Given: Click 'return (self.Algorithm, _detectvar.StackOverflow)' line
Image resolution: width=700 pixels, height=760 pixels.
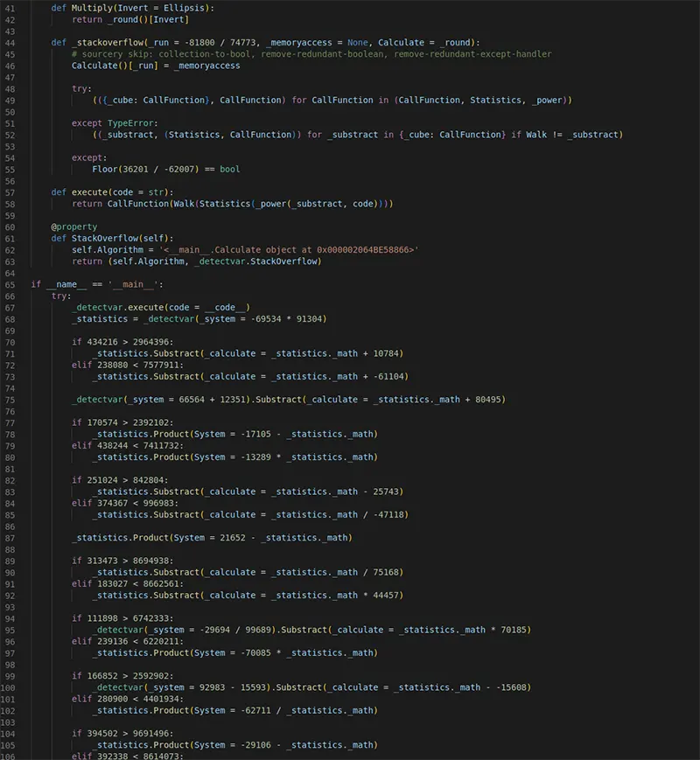Looking at the screenshot, I should [197, 261].
